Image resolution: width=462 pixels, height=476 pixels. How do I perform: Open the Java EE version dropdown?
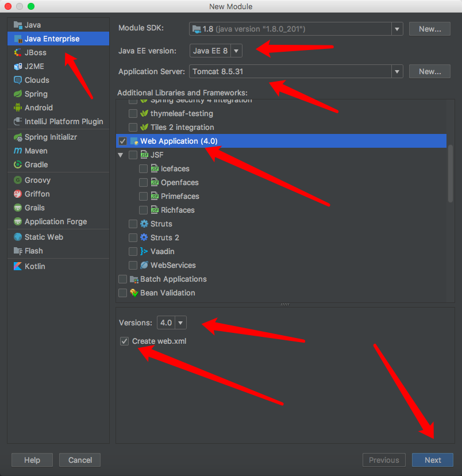236,51
